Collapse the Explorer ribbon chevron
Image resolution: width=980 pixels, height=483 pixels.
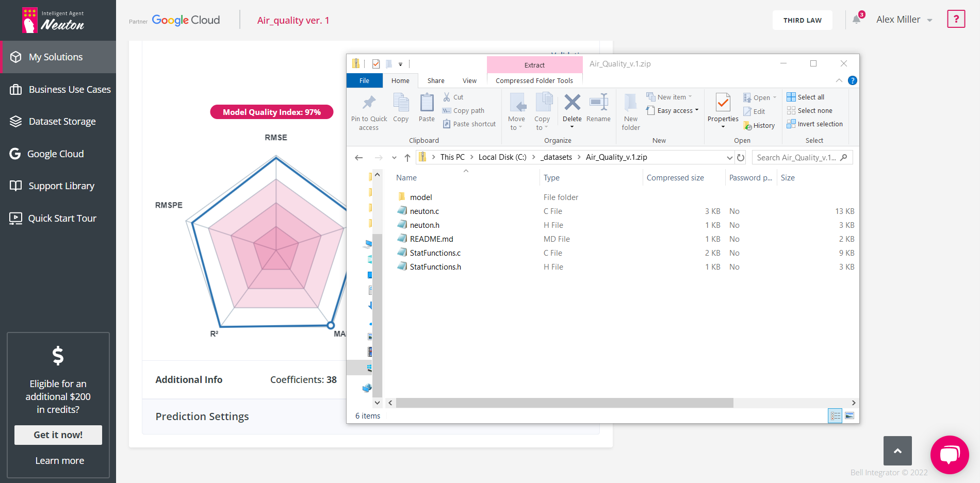pyautogui.click(x=839, y=80)
